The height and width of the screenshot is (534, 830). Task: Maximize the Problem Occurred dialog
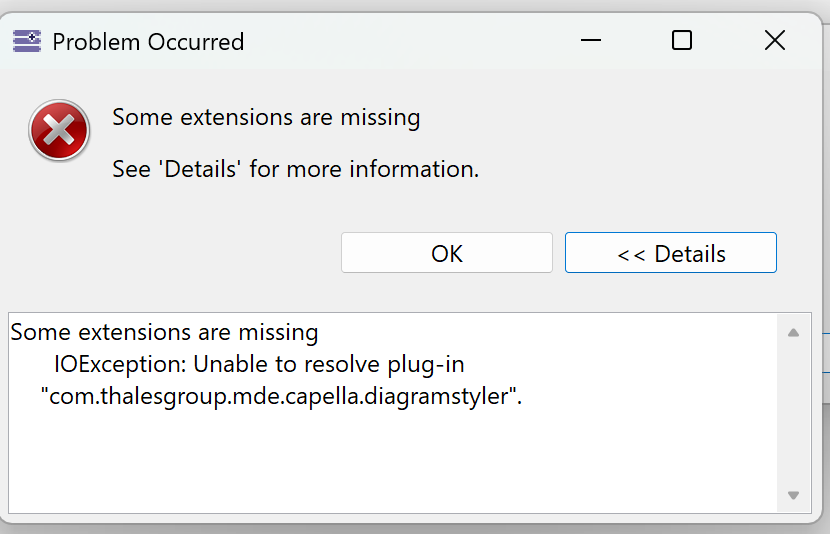(682, 40)
